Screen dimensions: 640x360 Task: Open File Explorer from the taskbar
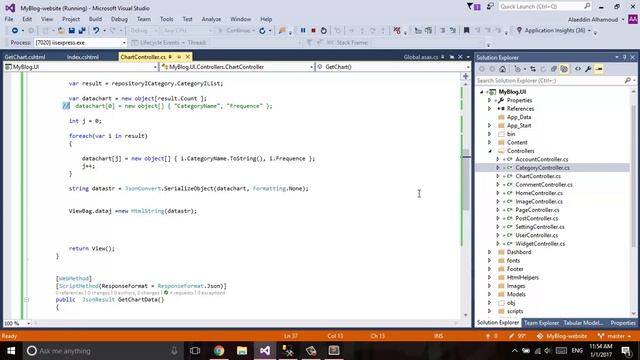242,351
